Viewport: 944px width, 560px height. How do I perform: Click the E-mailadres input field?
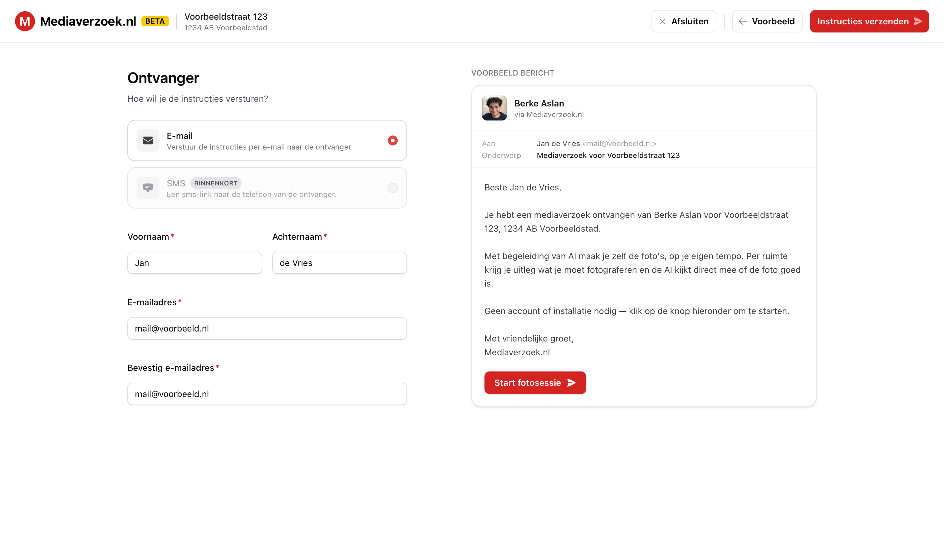(267, 328)
